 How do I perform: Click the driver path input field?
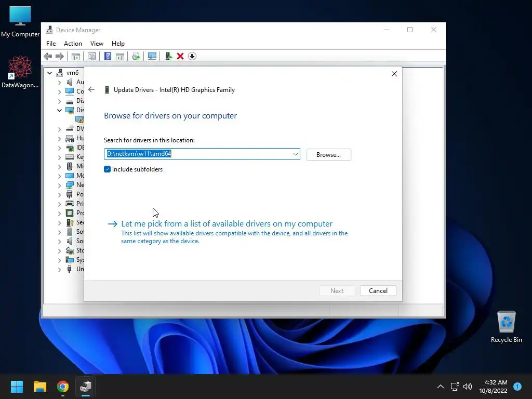click(x=202, y=154)
